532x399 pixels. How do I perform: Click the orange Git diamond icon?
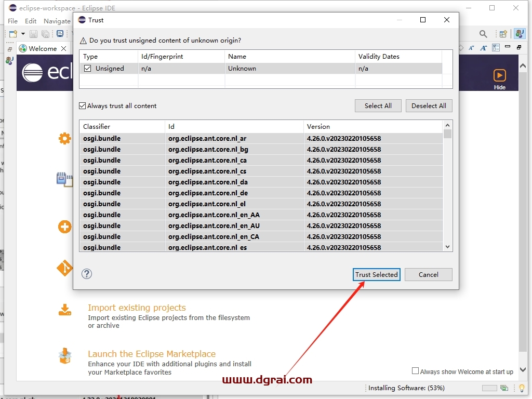click(64, 268)
